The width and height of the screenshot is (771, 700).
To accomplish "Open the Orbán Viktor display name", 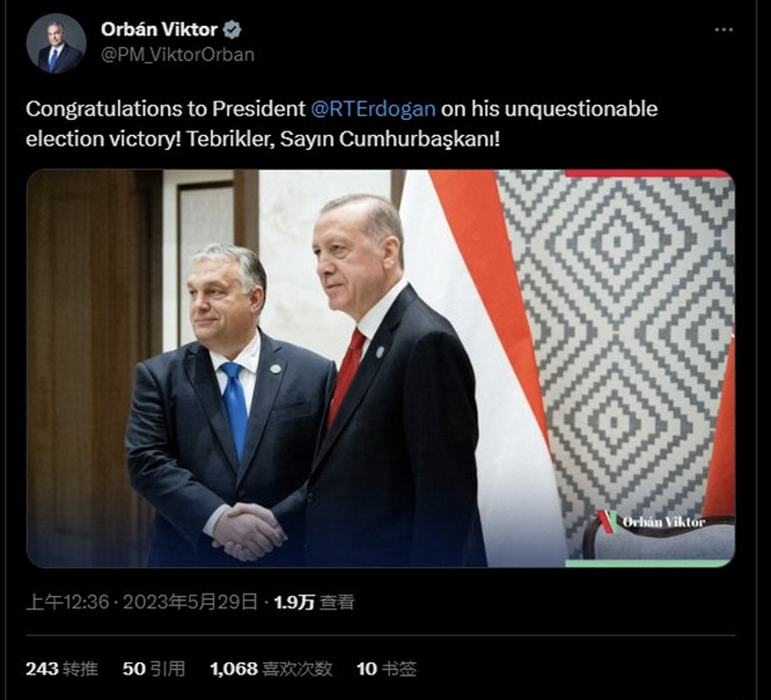I will [x=159, y=30].
